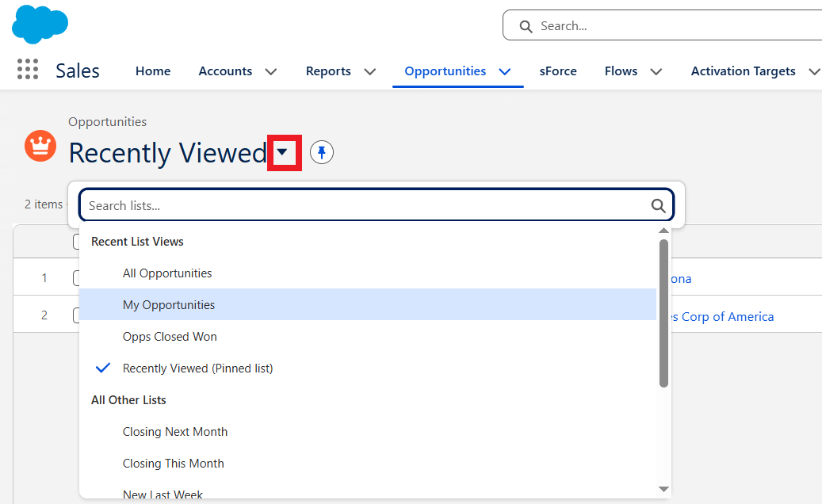Open the Reports tab
The image size is (822, 504).
pos(328,71)
